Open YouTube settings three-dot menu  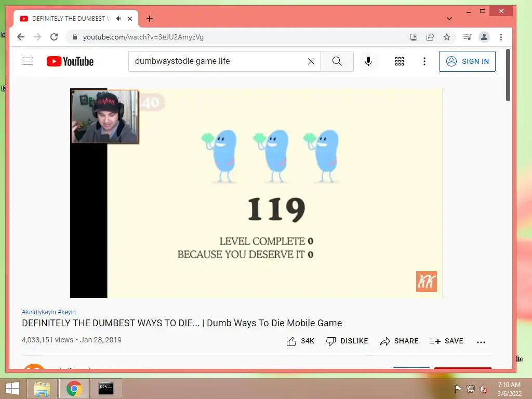pyautogui.click(x=424, y=61)
